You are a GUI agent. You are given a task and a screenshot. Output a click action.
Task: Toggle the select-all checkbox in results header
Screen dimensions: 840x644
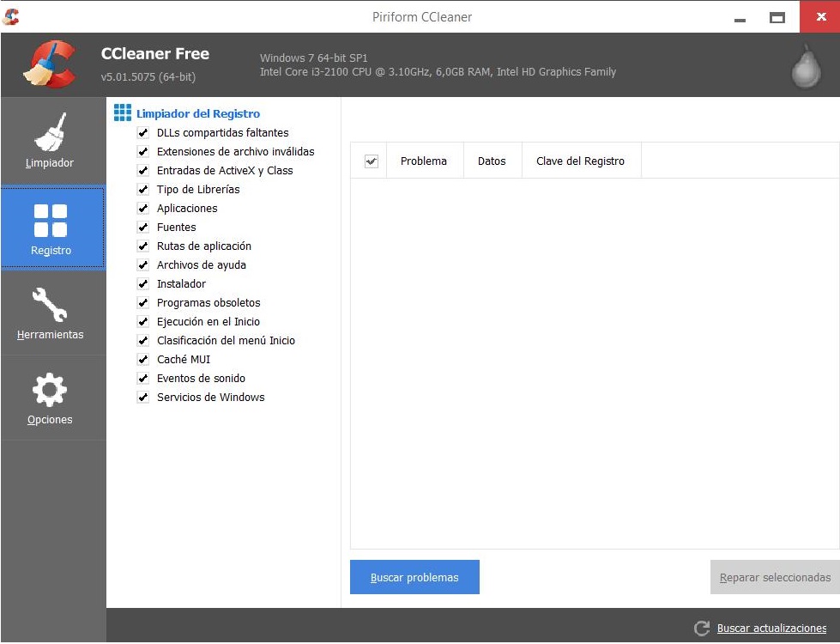[372, 161]
